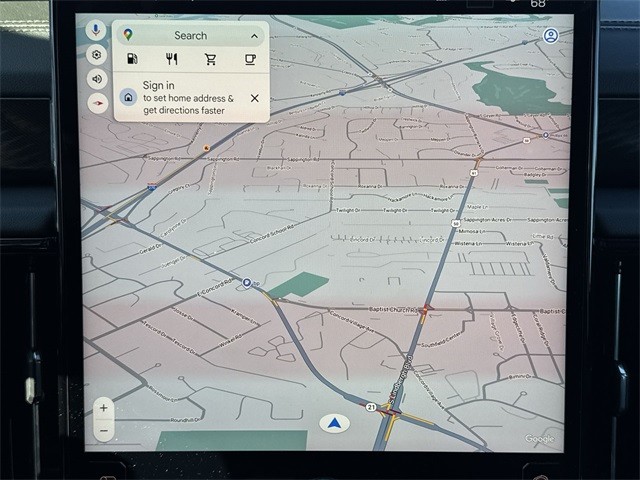Dismiss the Sign in prompt

tap(254, 98)
